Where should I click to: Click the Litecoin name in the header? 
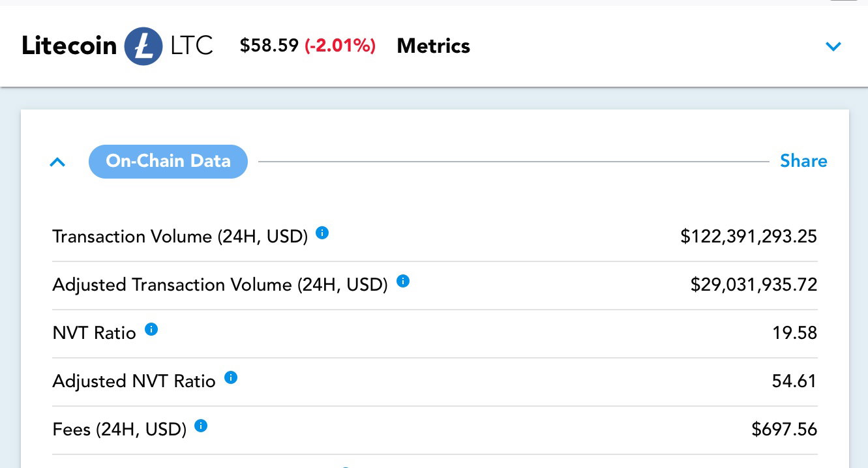click(69, 46)
